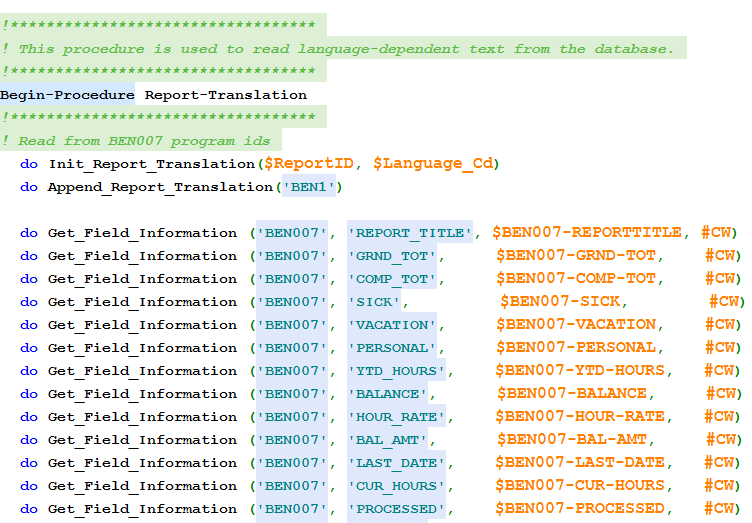Viewport: 752px width, 523px height.
Task: Click 'BEN007' literal on the PROCESSED line
Action: [292, 509]
